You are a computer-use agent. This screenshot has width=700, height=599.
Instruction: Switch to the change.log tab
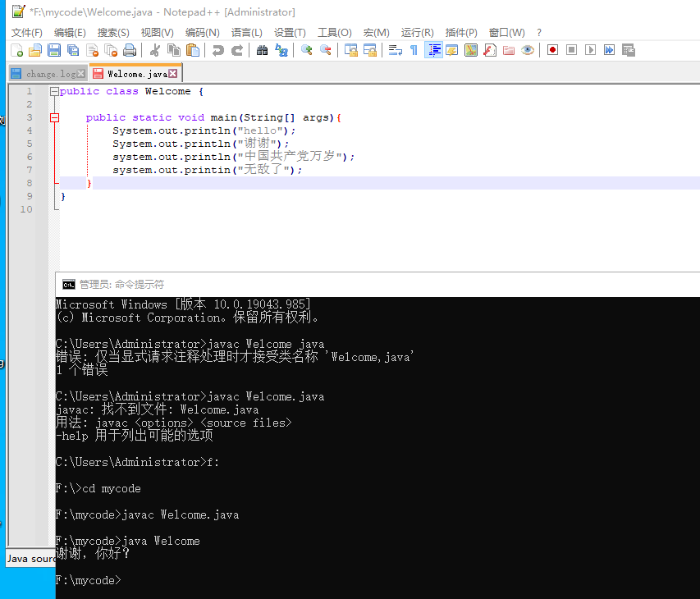[47, 74]
